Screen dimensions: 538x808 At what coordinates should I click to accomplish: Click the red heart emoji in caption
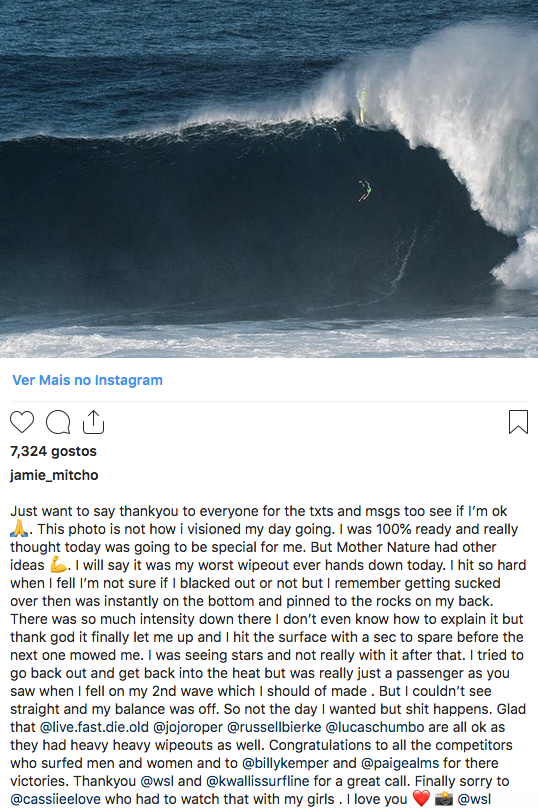421,799
